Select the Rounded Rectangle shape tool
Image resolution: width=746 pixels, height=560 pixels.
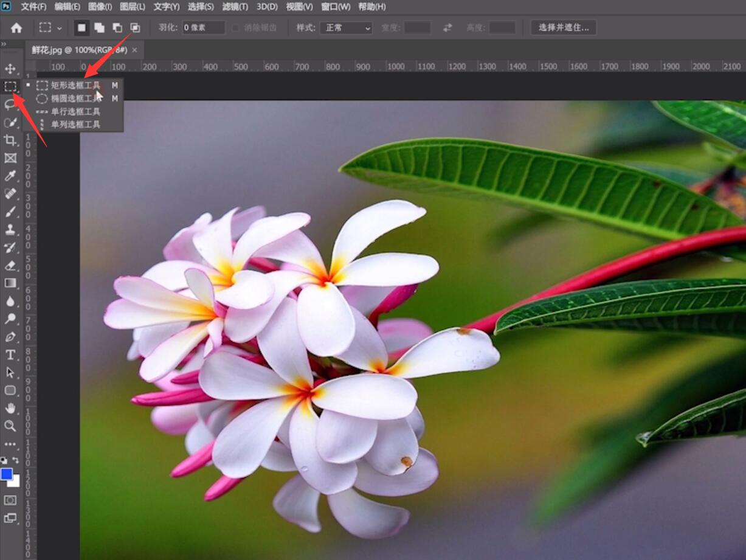coord(10,390)
